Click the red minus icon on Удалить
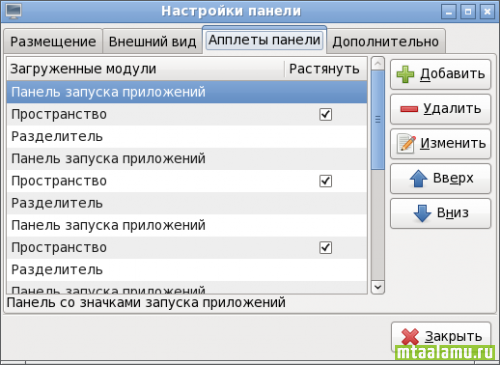The height and width of the screenshot is (365, 500). pyautogui.click(x=409, y=109)
